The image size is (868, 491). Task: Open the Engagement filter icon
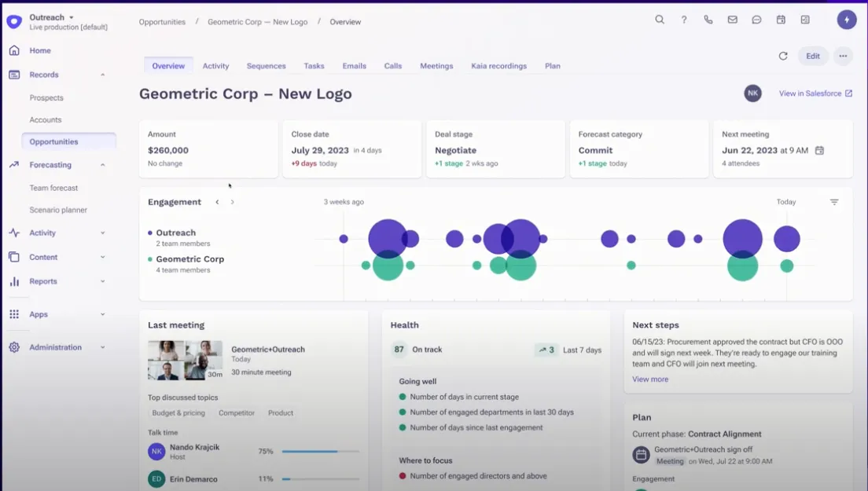point(833,202)
